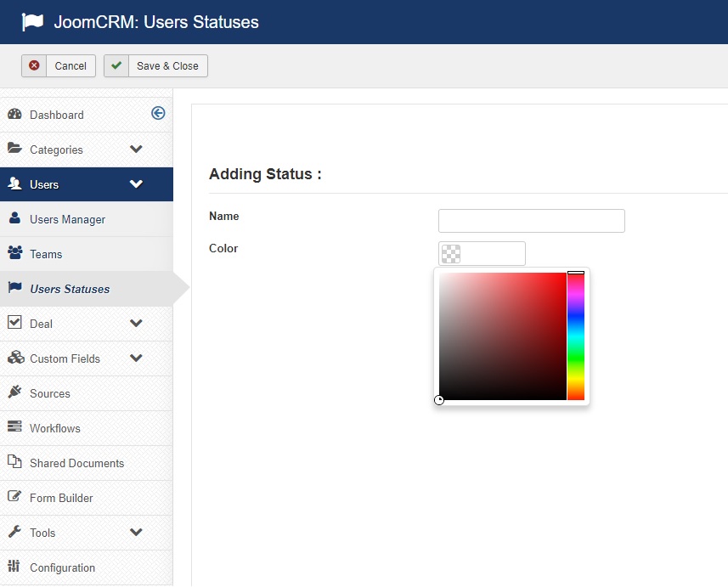Expand the Custom Fields chevron

point(136,358)
